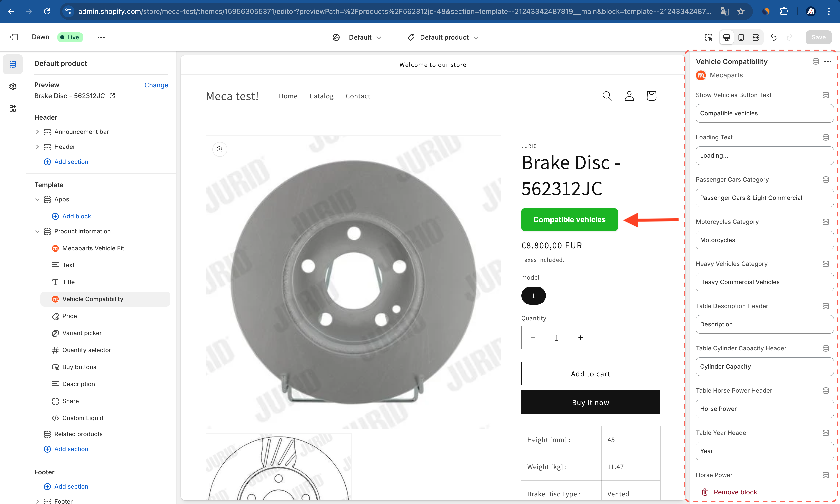The width and height of the screenshot is (840, 504).
Task: Click Buy it now button
Action: point(590,402)
